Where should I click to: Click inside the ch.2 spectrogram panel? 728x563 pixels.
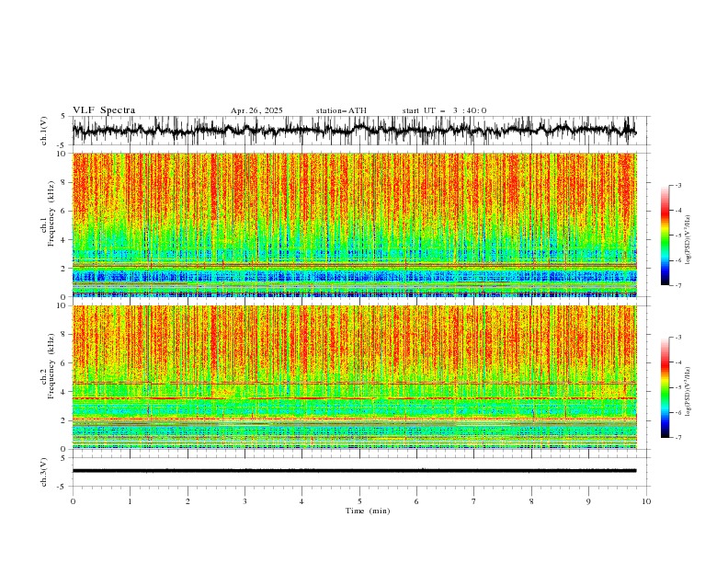click(x=354, y=377)
